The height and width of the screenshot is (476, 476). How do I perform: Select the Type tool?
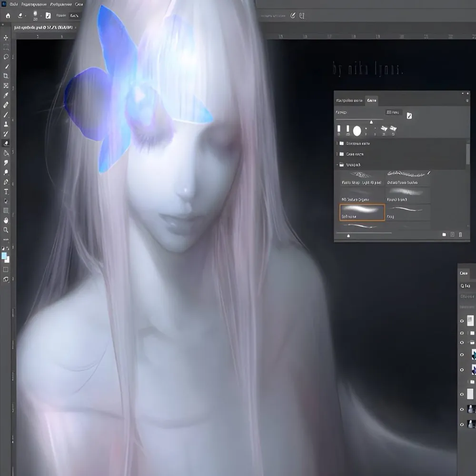(6, 191)
